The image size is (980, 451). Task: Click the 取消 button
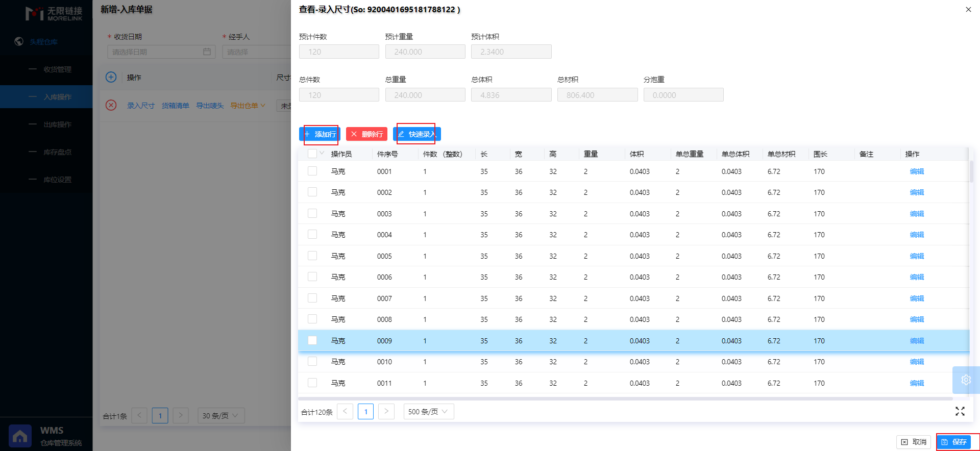[914, 442]
